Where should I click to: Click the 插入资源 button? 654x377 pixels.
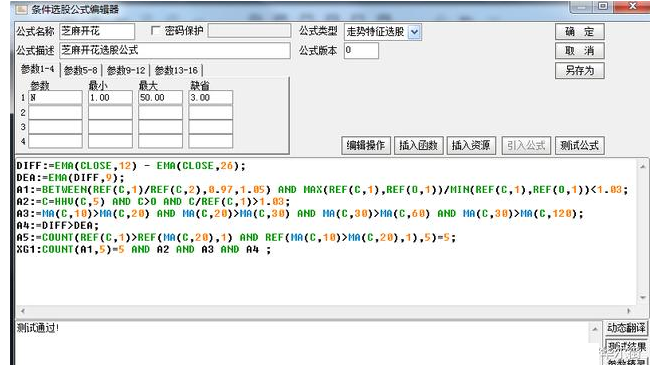coord(471,146)
